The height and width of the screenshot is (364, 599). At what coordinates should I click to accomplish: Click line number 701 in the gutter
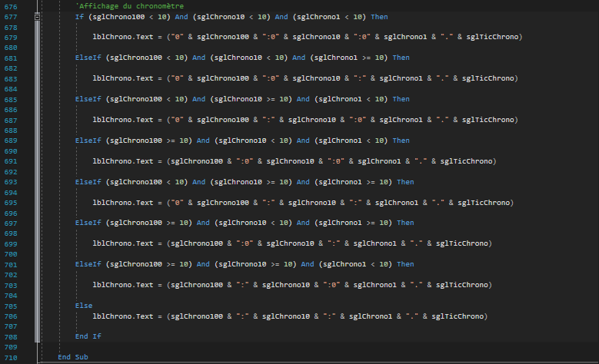click(11, 265)
